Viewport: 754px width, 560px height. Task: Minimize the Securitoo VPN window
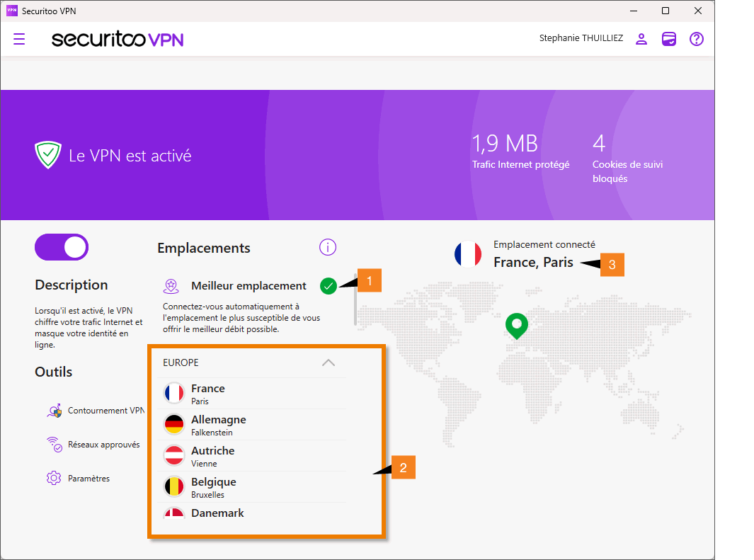634,11
